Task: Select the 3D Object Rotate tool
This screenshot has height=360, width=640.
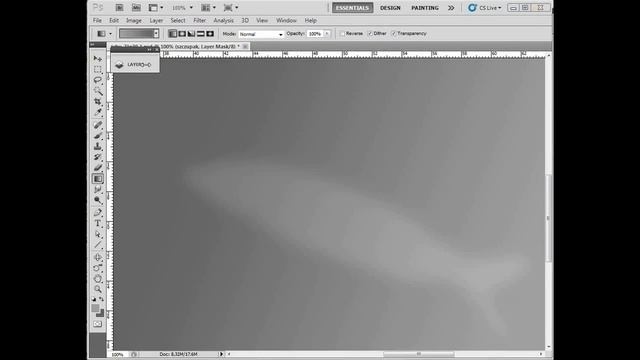Action: [98, 257]
